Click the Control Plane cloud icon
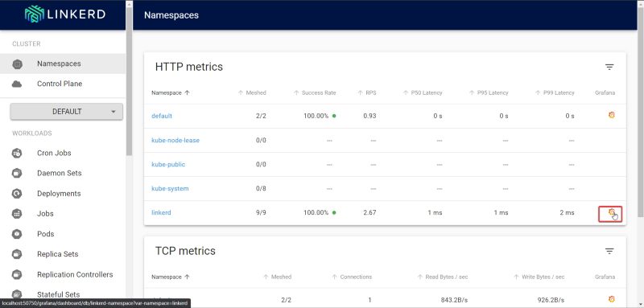The width and height of the screenshot is (644, 308). pyautogui.click(x=17, y=84)
